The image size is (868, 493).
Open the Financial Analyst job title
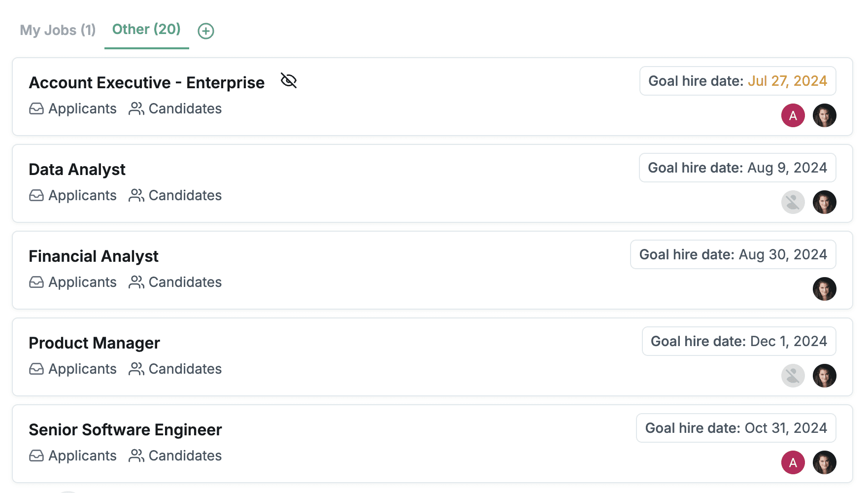[x=94, y=256]
